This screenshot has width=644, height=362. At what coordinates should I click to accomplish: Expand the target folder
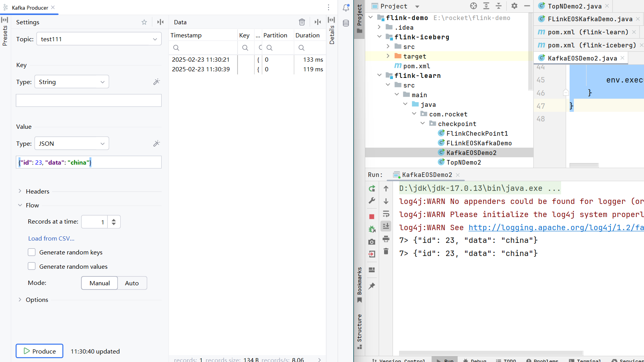(388, 56)
